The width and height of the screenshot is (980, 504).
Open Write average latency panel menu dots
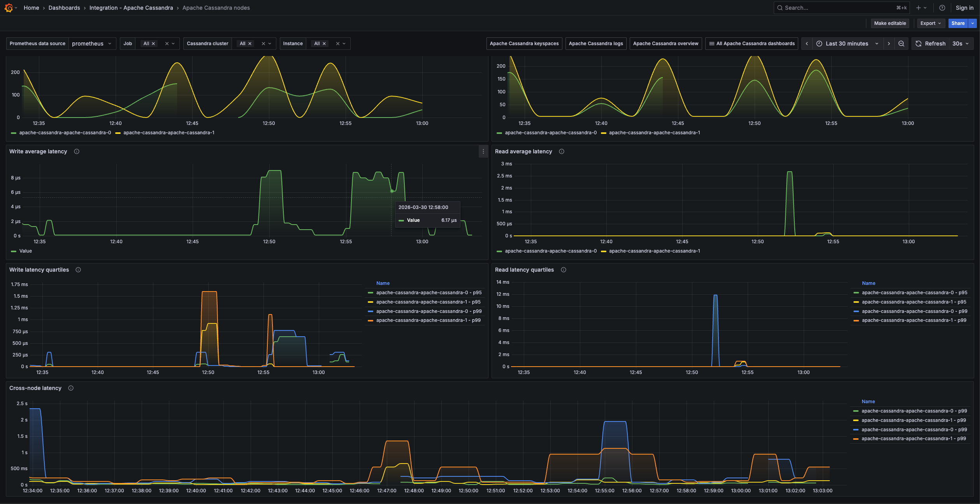[x=483, y=152]
